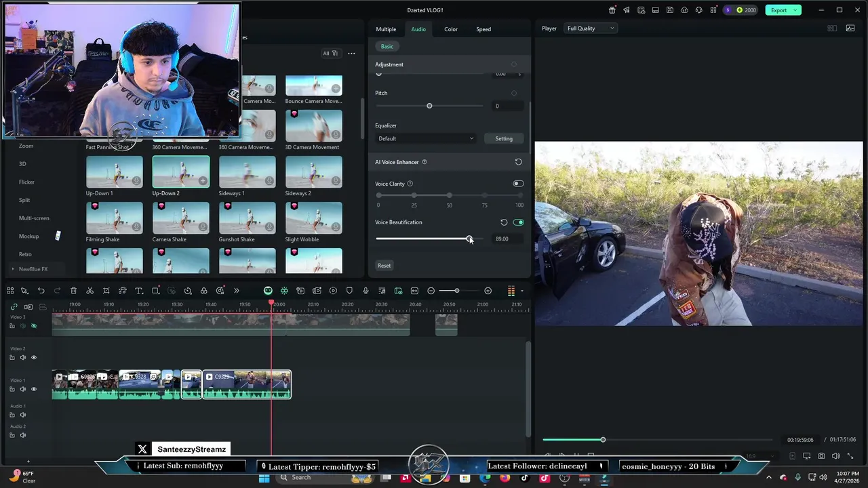This screenshot has width=868, height=488.
Task: Mute the Video 1 track speaker
Action: point(22,389)
